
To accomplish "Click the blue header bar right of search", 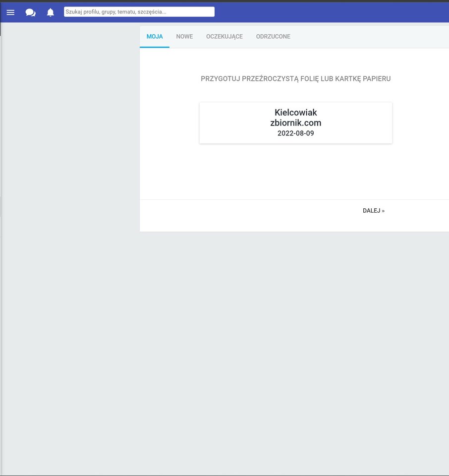I will pyautogui.click(x=332, y=12).
